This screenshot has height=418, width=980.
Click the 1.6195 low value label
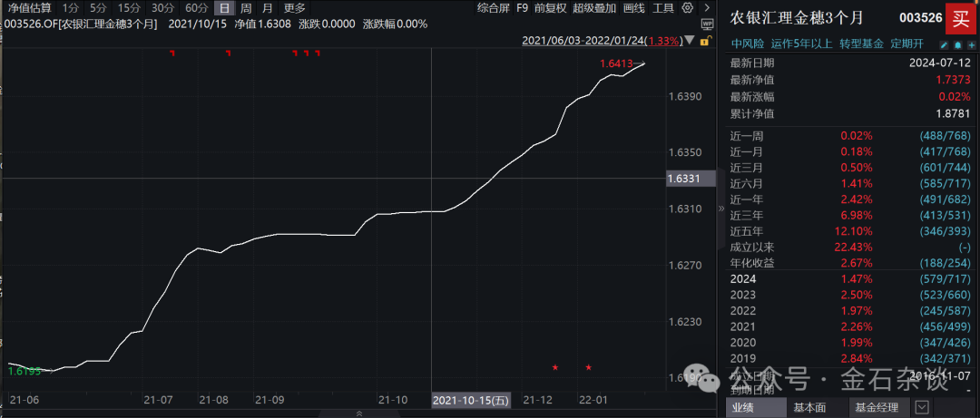[x=24, y=371]
